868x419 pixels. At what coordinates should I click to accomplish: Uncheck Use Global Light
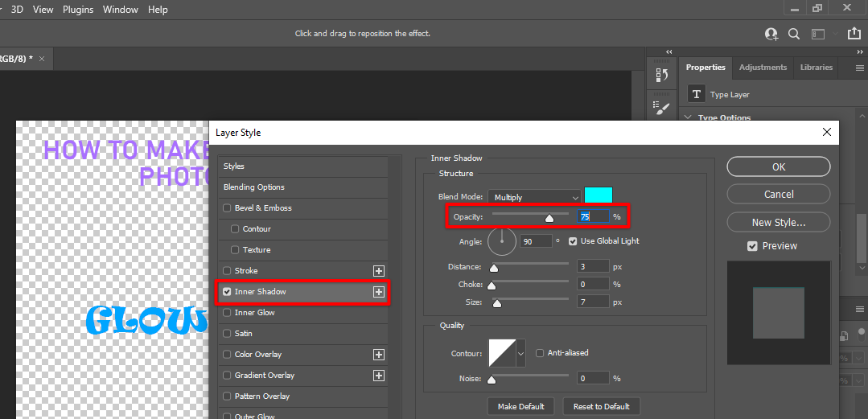click(573, 241)
